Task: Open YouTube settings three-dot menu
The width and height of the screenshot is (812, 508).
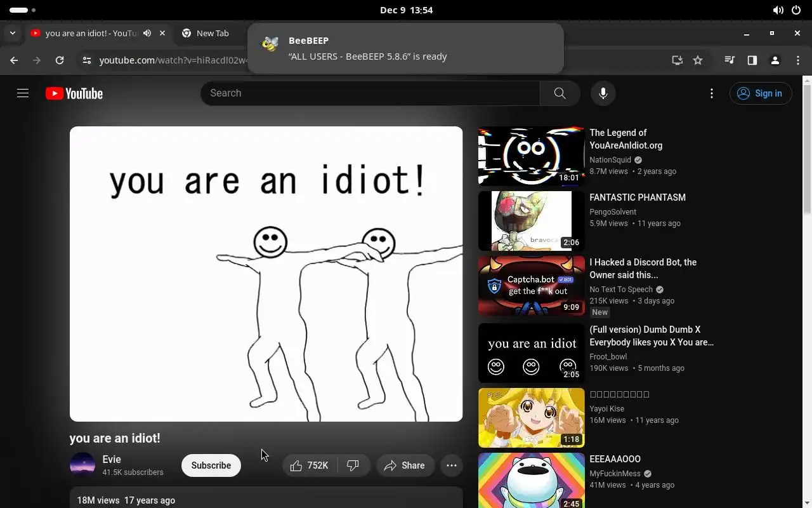Action: 712,93
